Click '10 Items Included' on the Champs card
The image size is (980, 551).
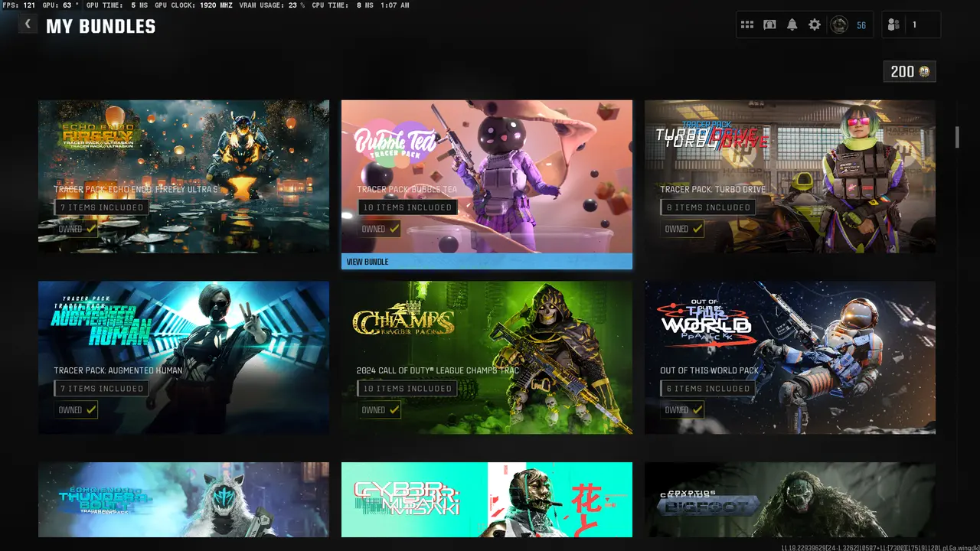407,389
